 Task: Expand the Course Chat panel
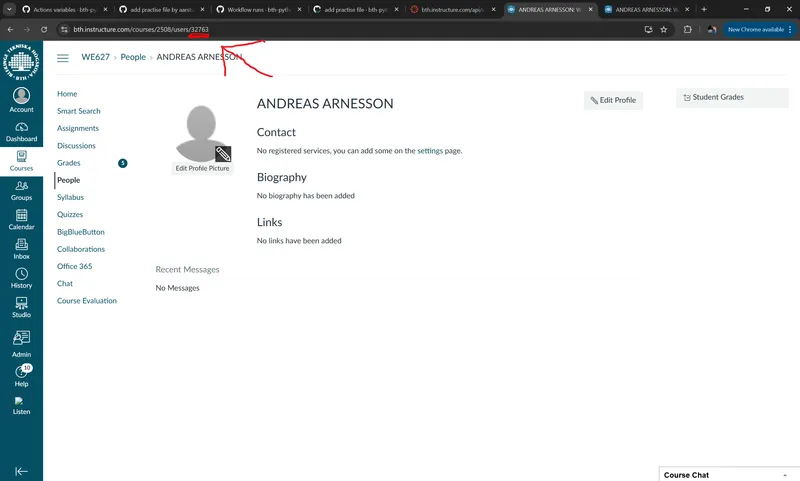point(728,474)
